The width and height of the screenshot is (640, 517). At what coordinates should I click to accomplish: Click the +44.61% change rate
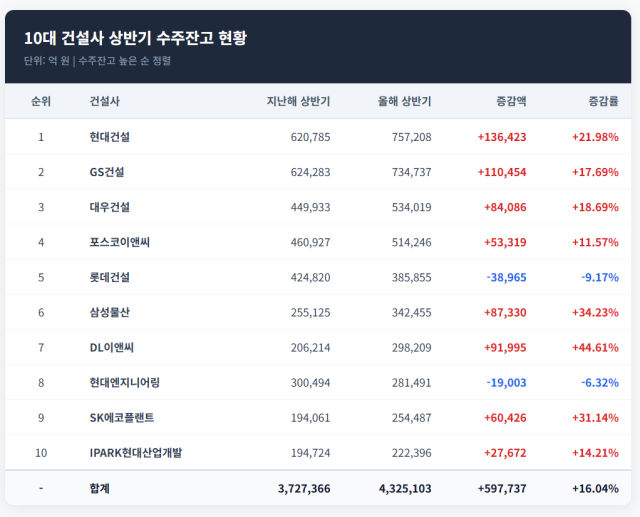pyautogui.click(x=595, y=347)
